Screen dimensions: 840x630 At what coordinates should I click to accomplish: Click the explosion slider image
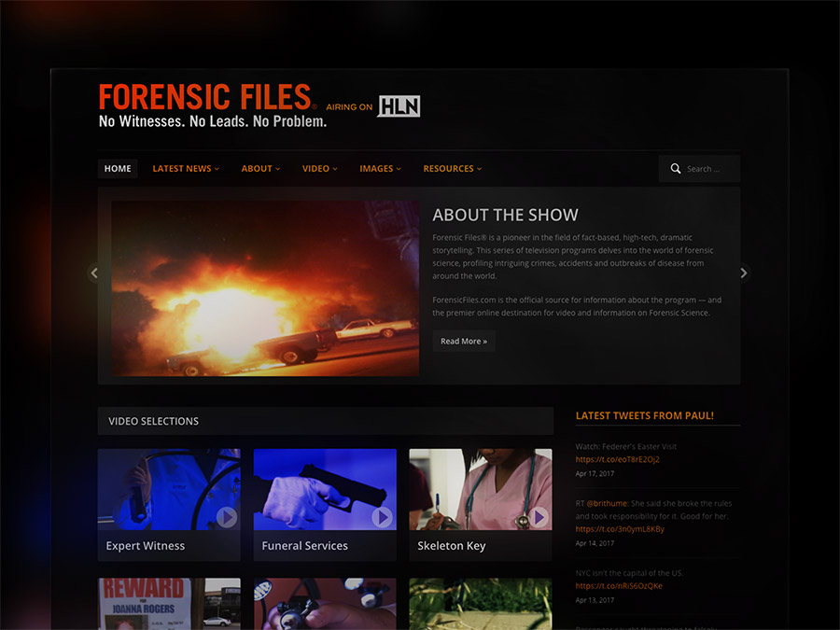pyautogui.click(x=265, y=288)
